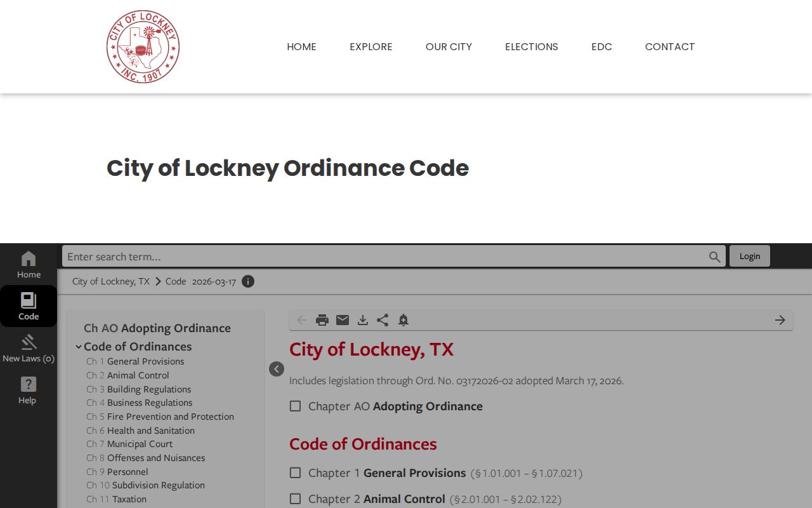The image size is (812, 508).
Task: Go back with the left arrow icon
Action: (x=302, y=320)
